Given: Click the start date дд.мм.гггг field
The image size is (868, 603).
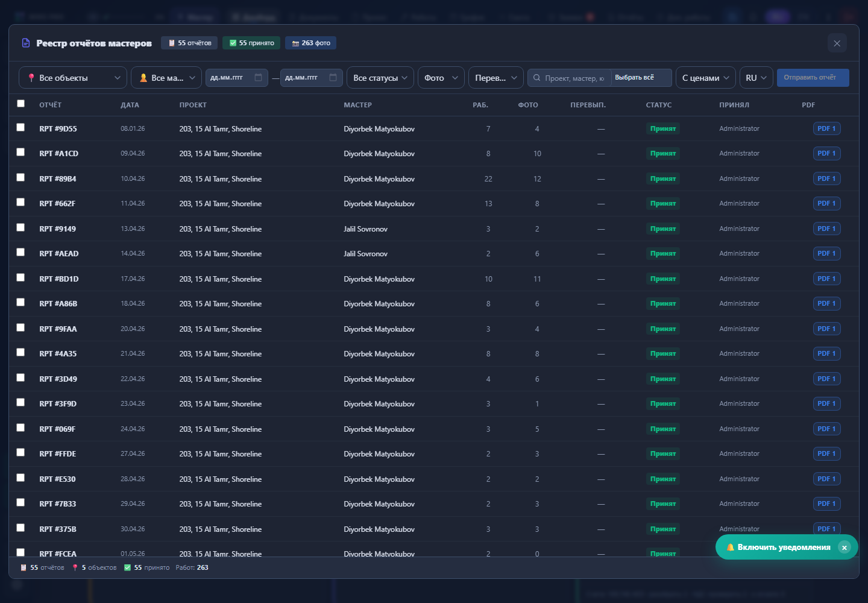Looking at the screenshot, I should [237, 78].
